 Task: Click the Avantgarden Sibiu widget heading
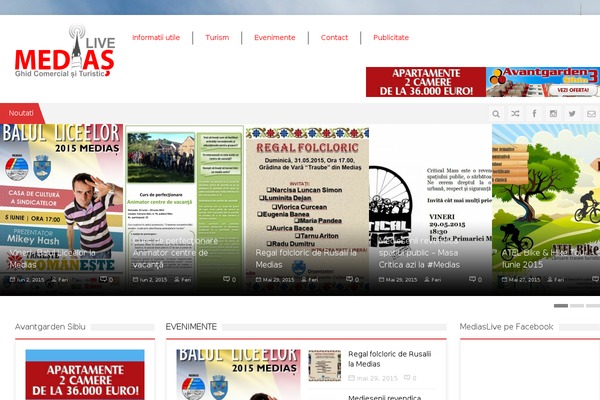pos(50,327)
